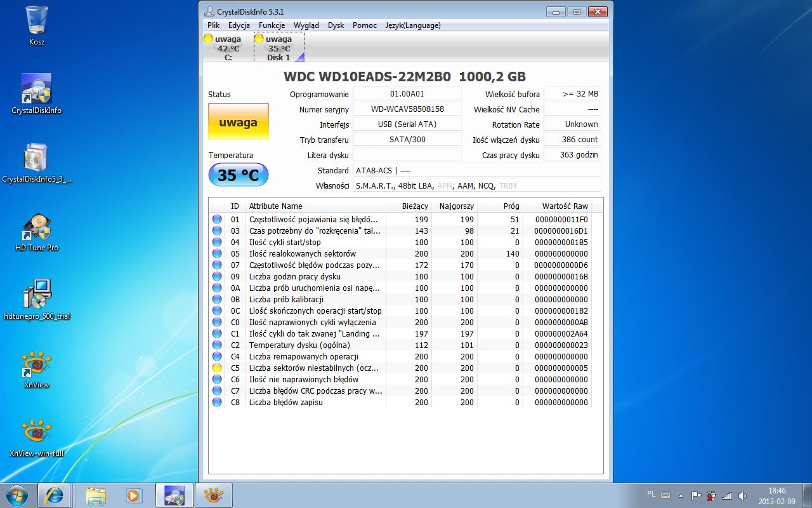Select the XnView-win-full installer desktop icon

(37, 436)
